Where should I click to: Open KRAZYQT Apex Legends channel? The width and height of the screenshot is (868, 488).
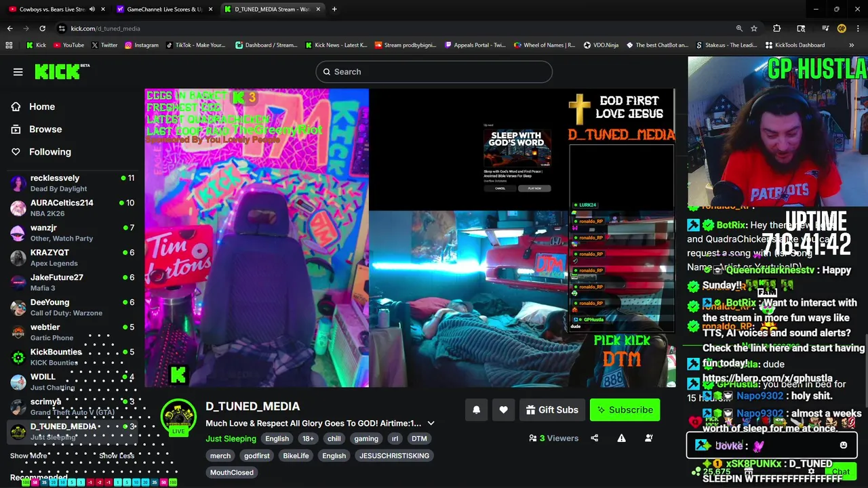[x=72, y=258]
